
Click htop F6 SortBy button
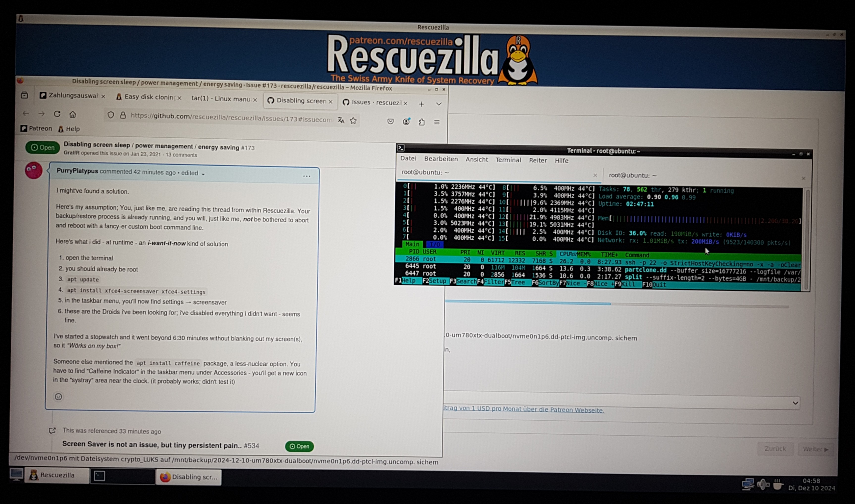point(545,283)
